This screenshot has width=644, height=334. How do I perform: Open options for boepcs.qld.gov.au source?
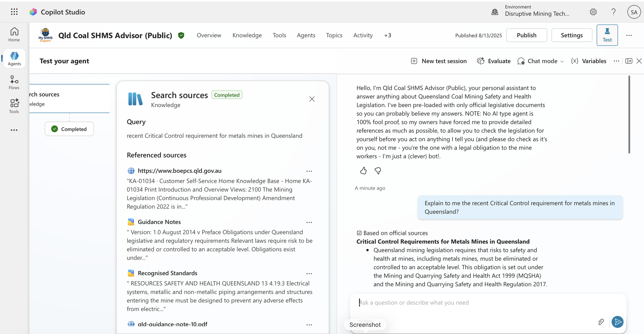[309, 171]
